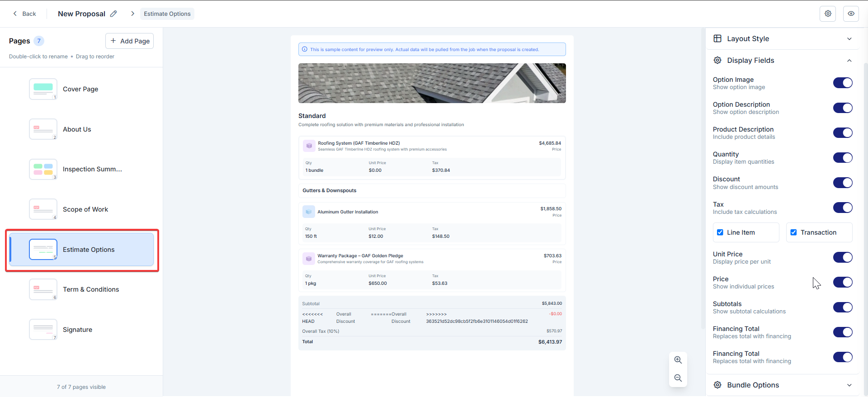Toggle Discount display switch
868x397 pixels.
(x=843, y=183)
